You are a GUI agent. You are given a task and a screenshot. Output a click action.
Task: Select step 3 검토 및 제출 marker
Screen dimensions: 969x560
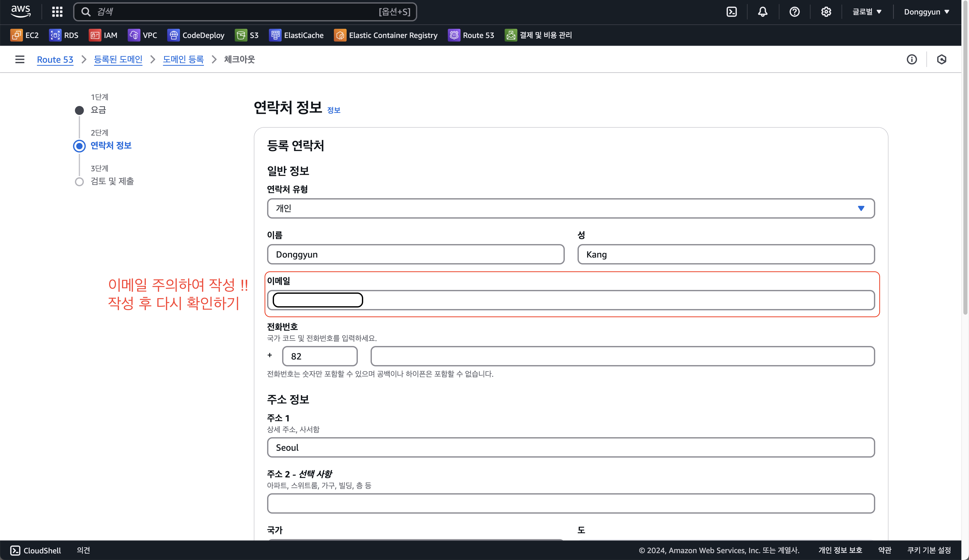(x=79, y=182)
